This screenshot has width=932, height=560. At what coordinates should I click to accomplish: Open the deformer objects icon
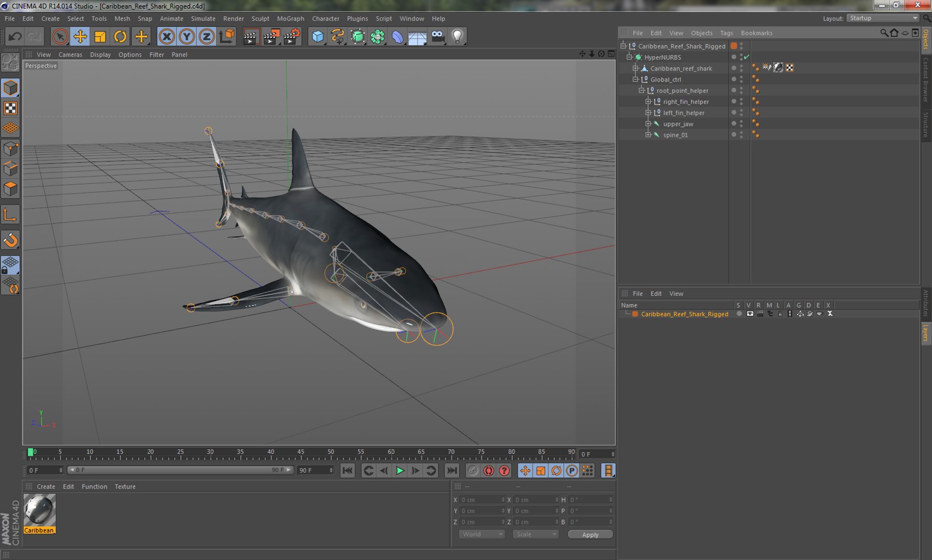pos(398,36)
